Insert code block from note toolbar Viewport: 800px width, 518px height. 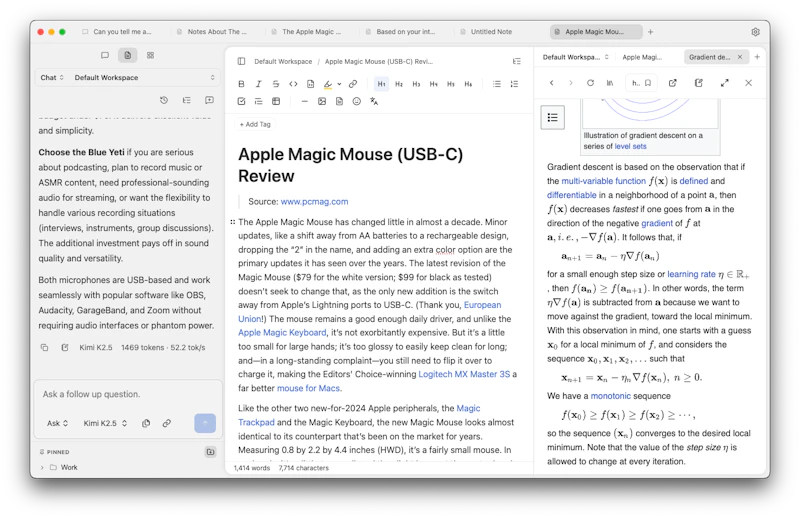pos(310,84)
